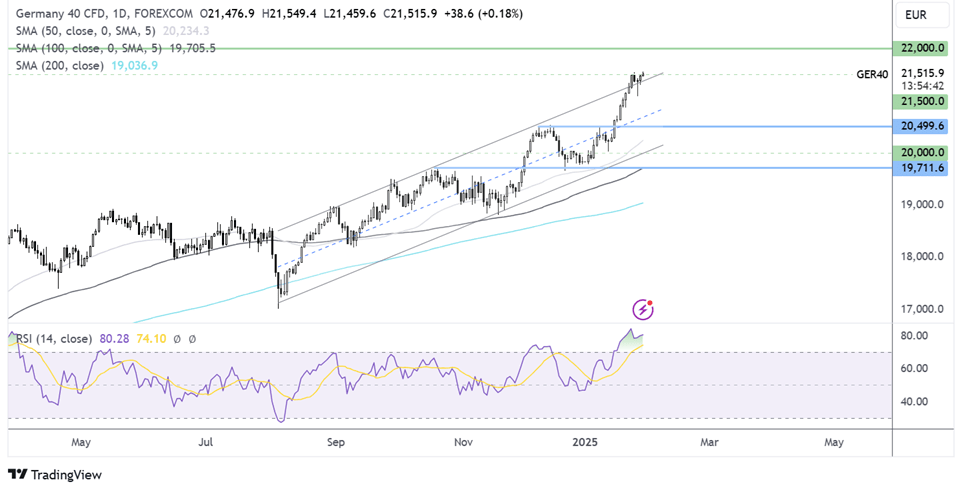Click the RSI axis 60.00 label
The image size is (964, 492).
(x=914, y=368)
